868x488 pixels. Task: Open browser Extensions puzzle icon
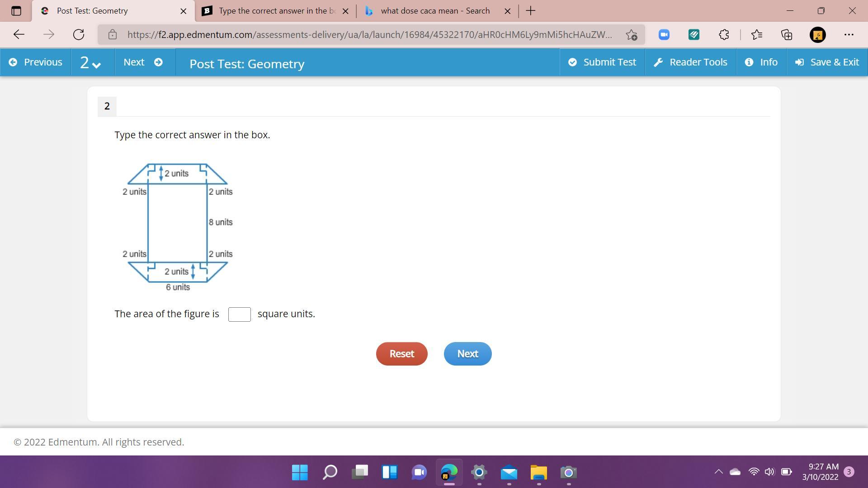click(724, 35)
